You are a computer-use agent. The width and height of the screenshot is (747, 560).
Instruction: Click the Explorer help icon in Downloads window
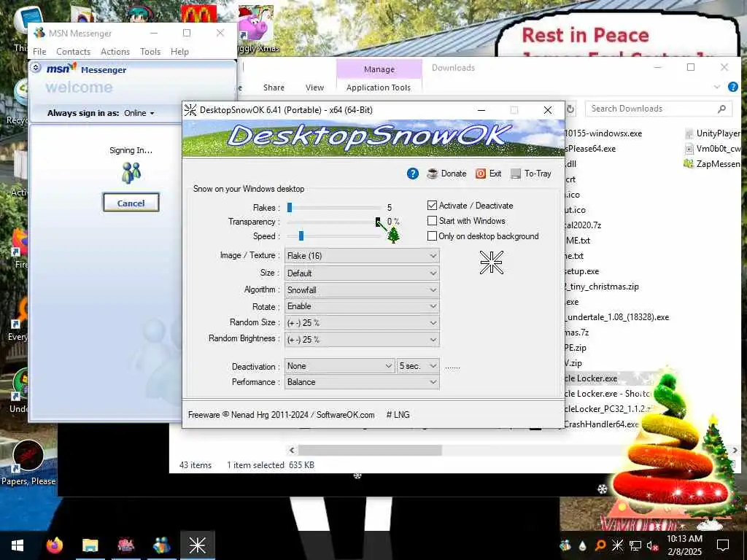point(732,87)
